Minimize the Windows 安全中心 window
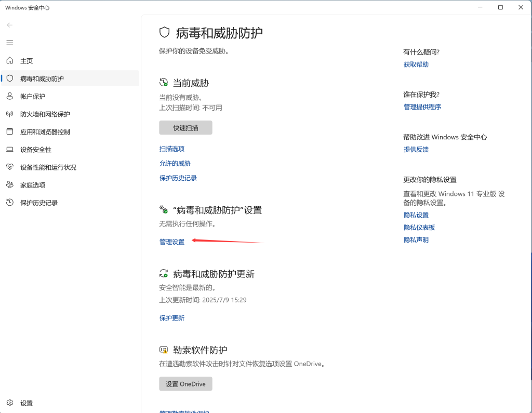Screen dimensions: 532x413 480,7
